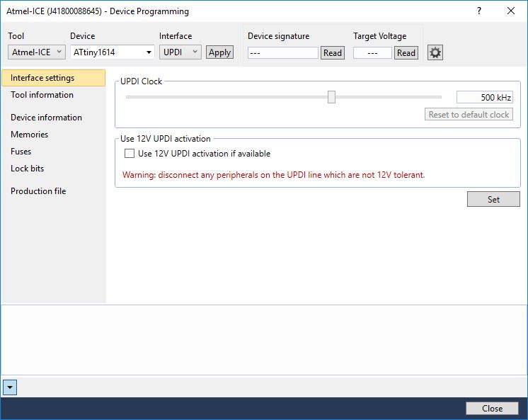Image resolution: width=528 pixels, height=420 pixels.
Task: Click the UPDI Clock slider thumb
Action: point(331,97)
